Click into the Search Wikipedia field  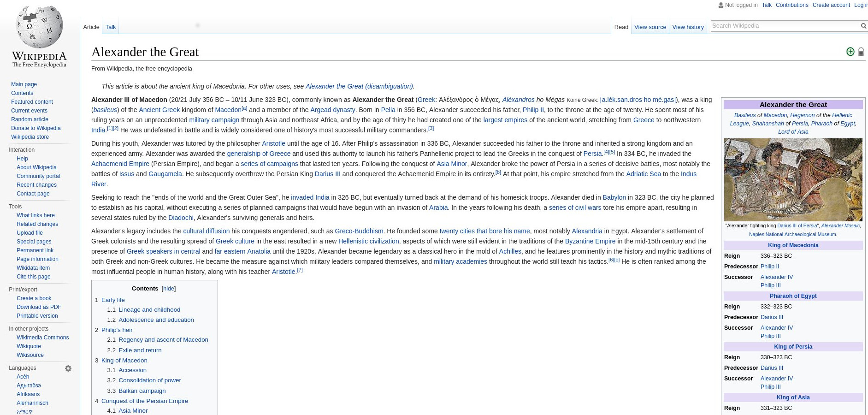pos(785,26)
